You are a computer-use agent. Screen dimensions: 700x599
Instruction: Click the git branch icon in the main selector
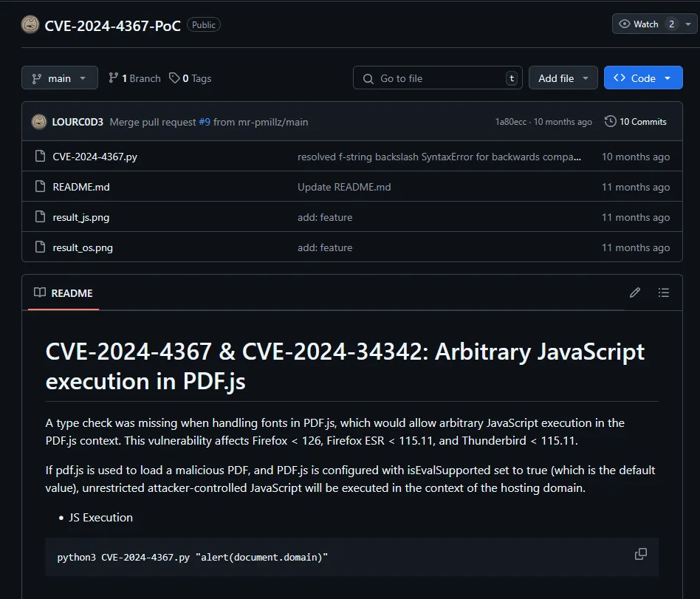coord(37,78)
